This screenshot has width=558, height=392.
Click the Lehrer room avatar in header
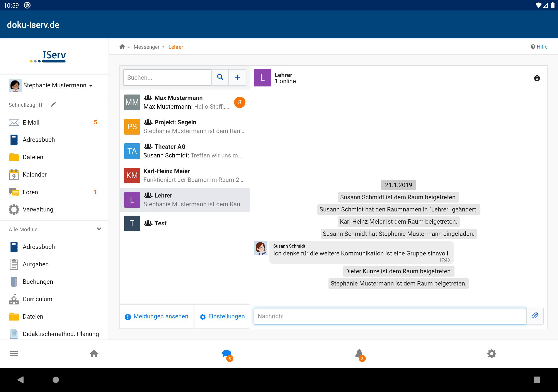pyautogui.click(x=262, y=78)
